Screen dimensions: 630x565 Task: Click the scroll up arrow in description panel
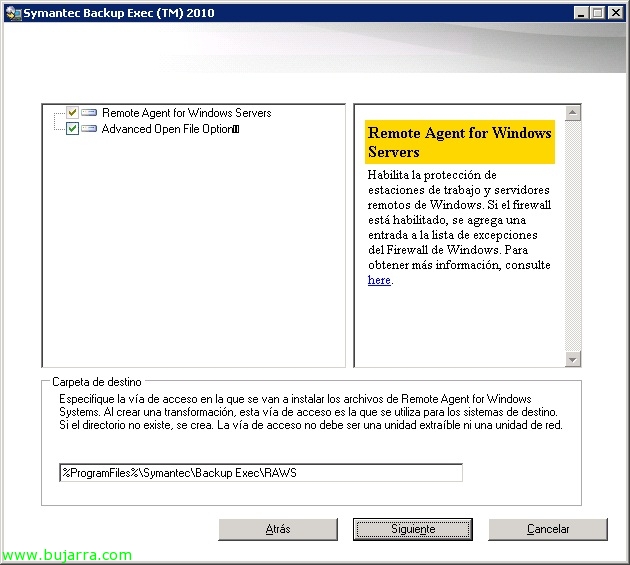573,113
